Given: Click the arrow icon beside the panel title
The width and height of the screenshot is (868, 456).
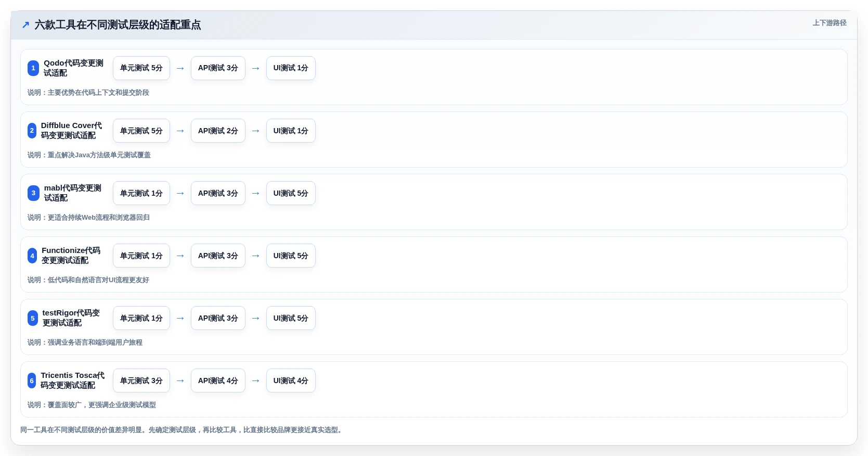Looking at the screenshot, I should point(25,24).
